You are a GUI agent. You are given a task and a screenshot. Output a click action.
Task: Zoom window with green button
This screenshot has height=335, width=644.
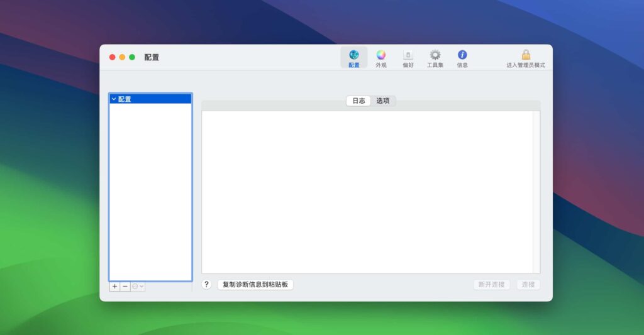pyautogui.click(x=132, y=57)
